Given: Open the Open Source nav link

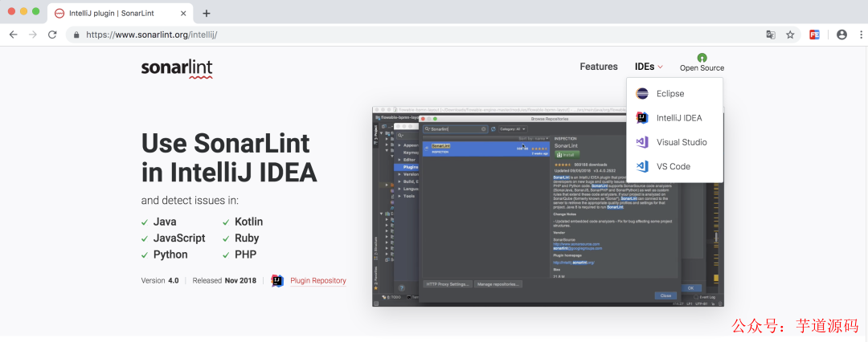Looking at the screenshot, I should (x=702, y=63).
